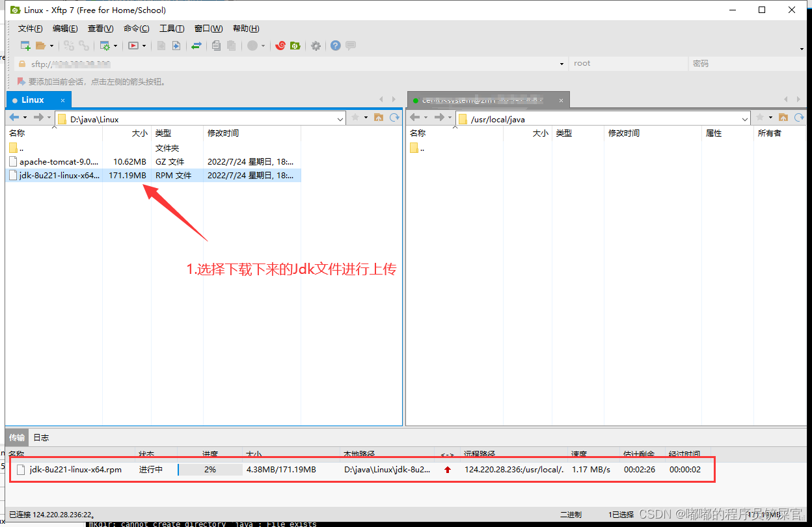
Task: Click the lock icon in address bar
Action: point(22,64)
